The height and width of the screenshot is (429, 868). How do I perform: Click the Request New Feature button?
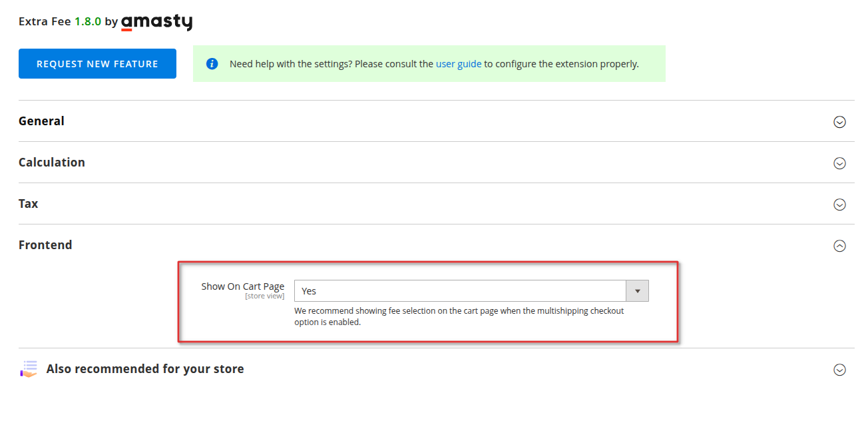pyautogui.click(x=97, y=64)
